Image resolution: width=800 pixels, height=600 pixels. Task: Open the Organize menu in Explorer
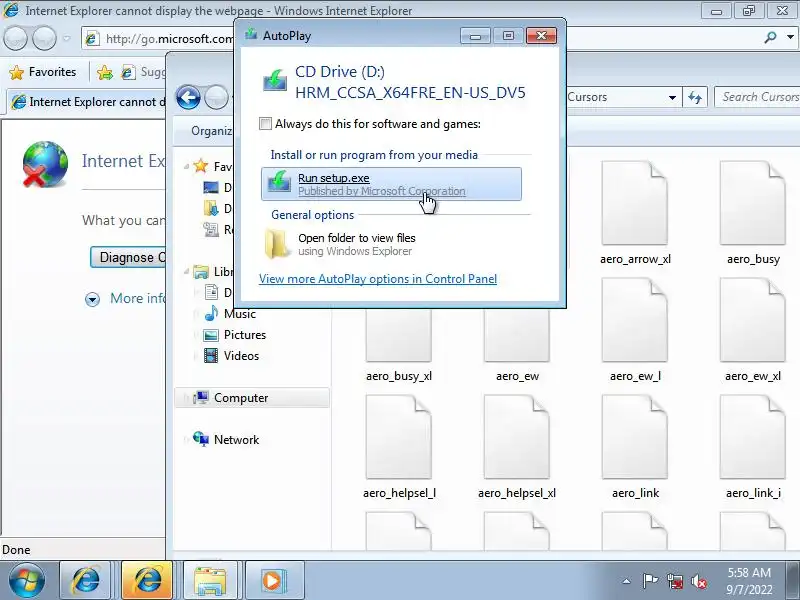(x=211, y=131)
